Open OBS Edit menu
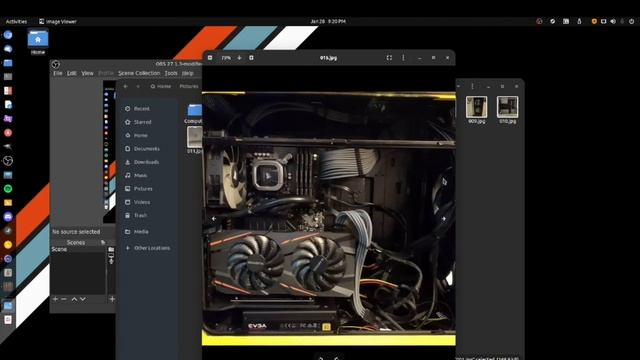 [72, 73]
